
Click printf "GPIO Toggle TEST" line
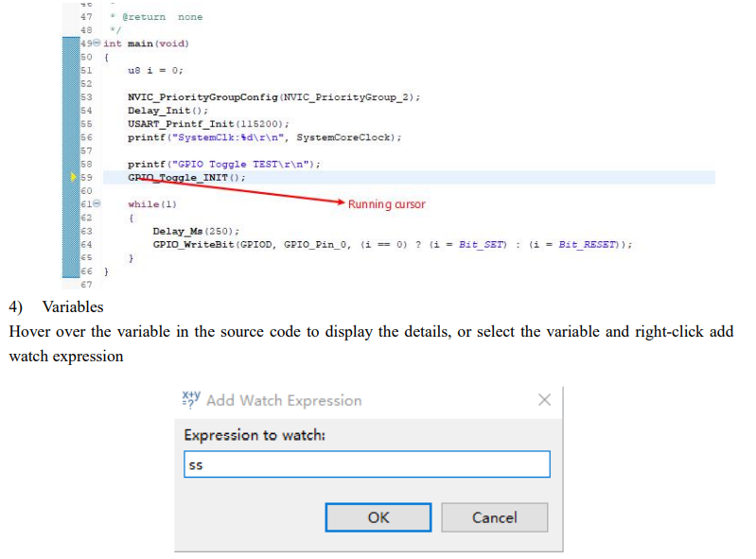click(x=223, y=165)
